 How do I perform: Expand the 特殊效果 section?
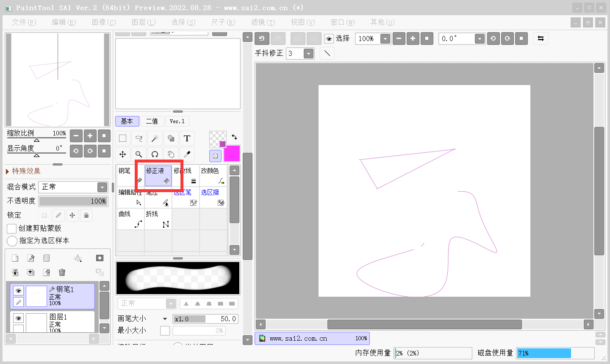(x=23, y=171)
